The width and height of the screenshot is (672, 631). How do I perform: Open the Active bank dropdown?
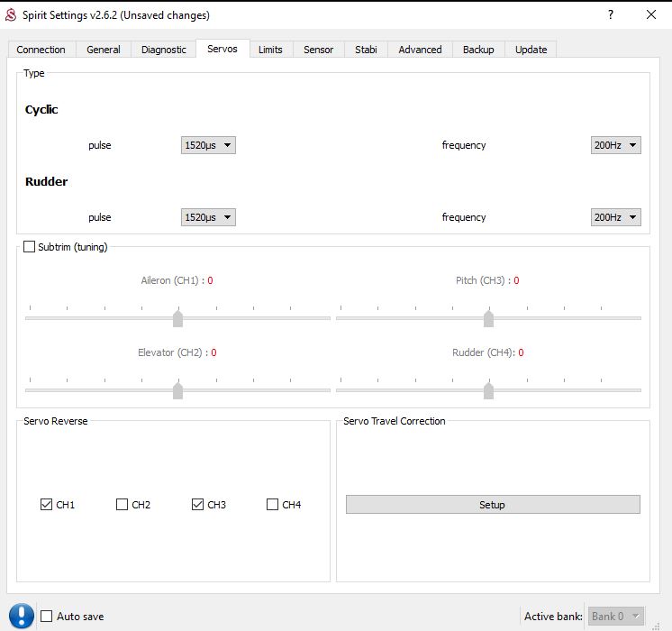tap(616, 617)
